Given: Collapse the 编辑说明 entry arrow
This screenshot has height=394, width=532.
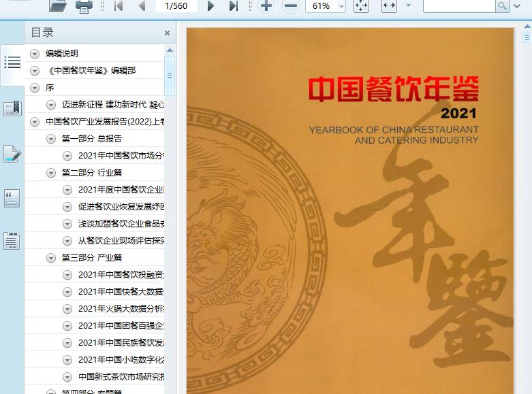Looking at the screenshot, I should tap(35, 54).
